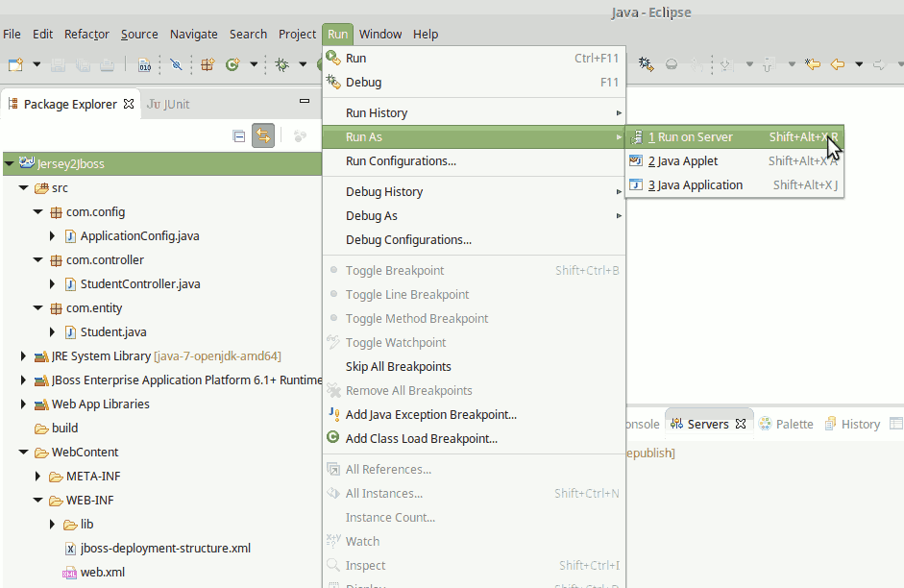This screenshot has height=588, width=904.
Task: Select web.xml file in Package Explorer
Action: [x=102, y=573]
